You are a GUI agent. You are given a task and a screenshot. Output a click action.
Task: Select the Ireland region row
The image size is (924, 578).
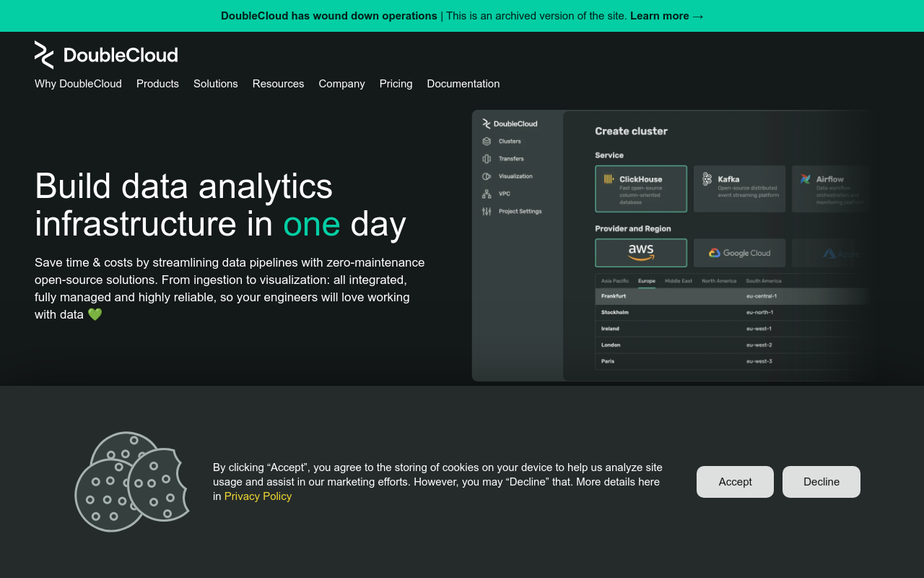coord(732,329)
